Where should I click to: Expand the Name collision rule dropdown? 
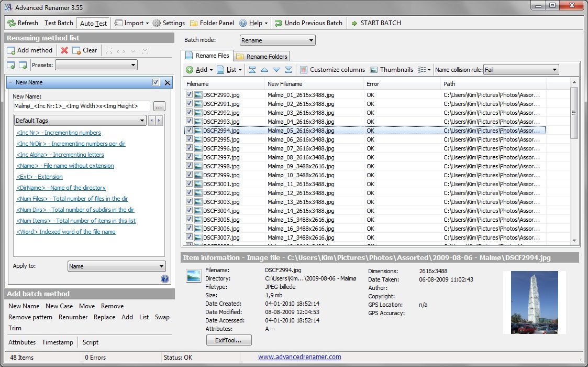click(521, 70)
